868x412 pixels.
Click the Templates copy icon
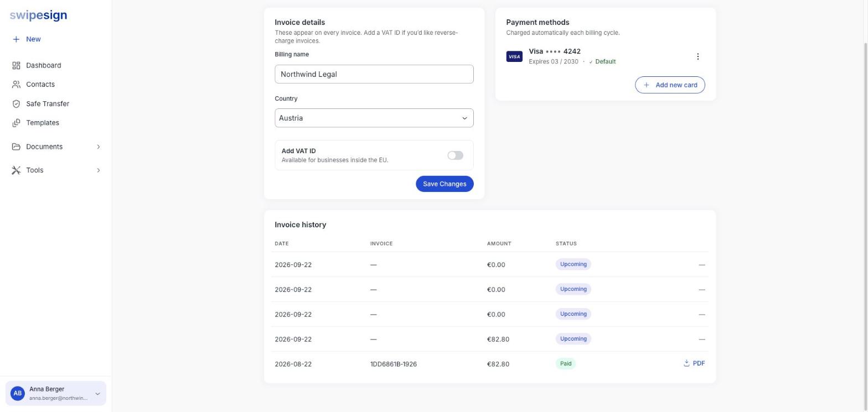(x=16, y=123)
